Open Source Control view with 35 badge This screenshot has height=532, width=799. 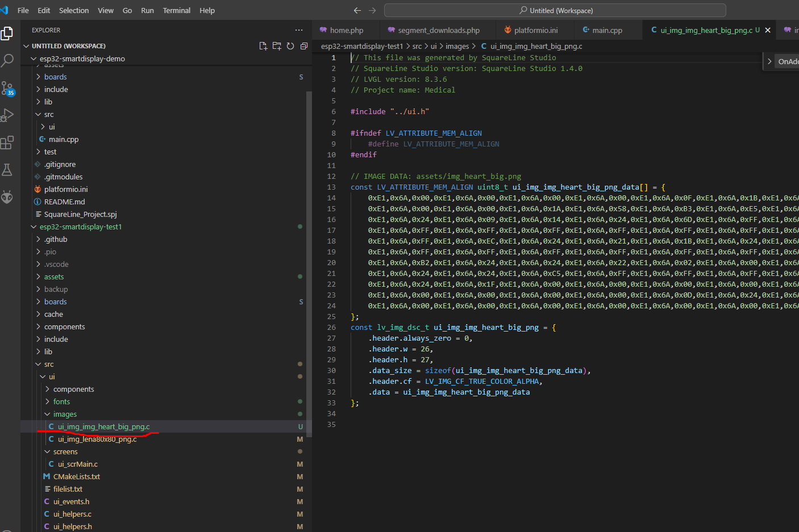pos(7,88)
